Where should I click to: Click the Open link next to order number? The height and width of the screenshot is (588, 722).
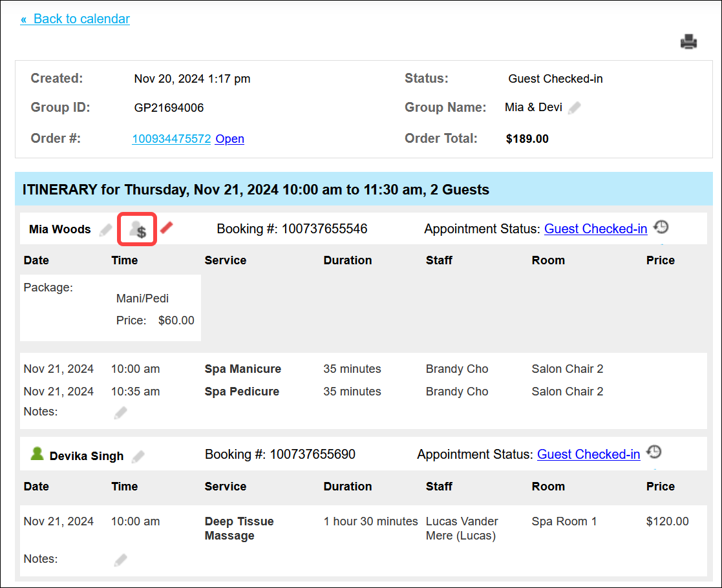tap(229, 138)
